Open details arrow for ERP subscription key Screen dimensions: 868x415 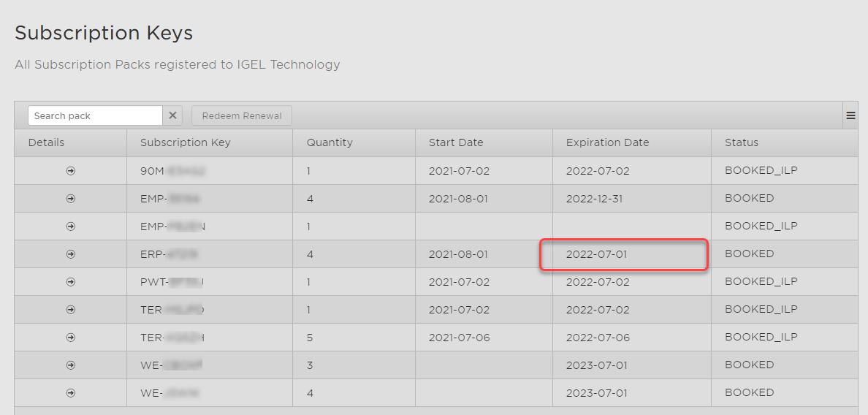71,254
